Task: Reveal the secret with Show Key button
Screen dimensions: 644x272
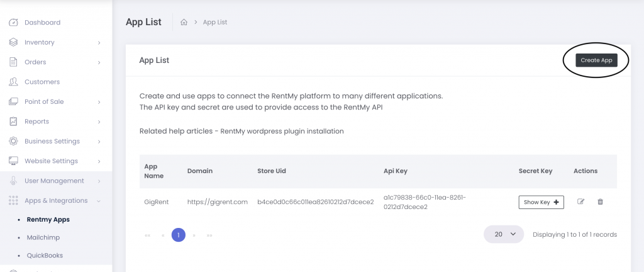Action: click(541, 202)
